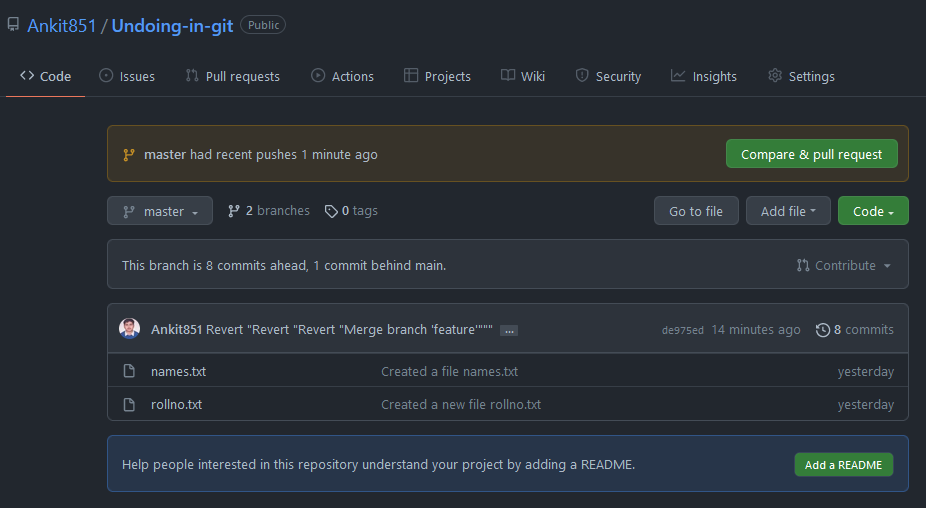
Task: Click the tag icon next to 0 tags
Action: (x=331, y=211)
